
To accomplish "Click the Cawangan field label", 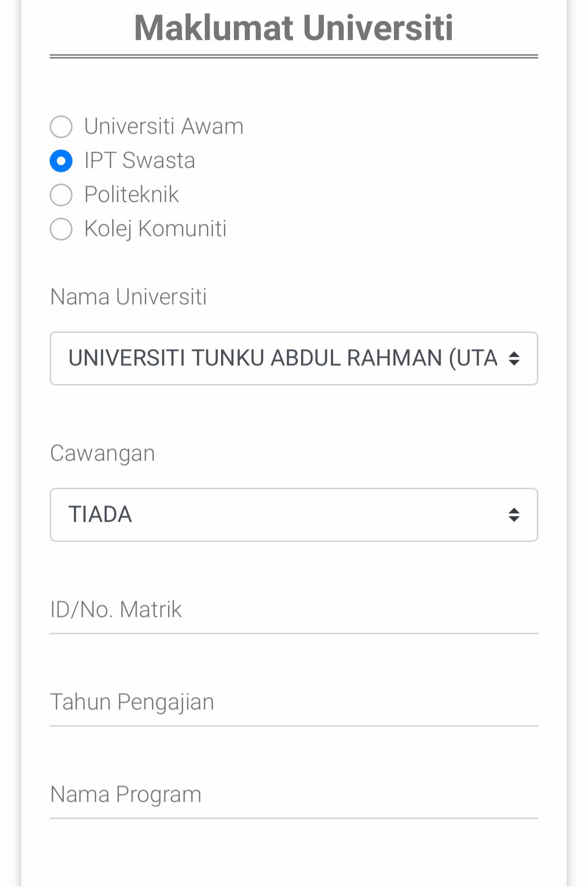I will (x=103, y=453).
